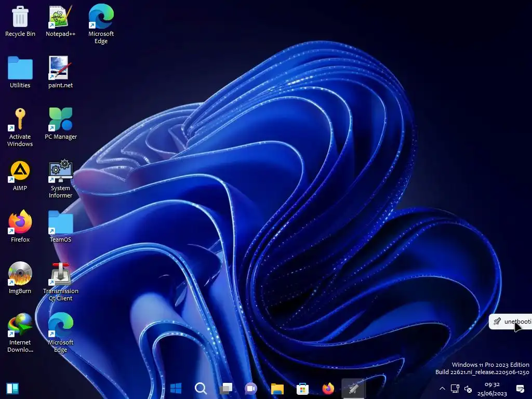Launch ImgBurn disc burner icon
Viewport: 532px width, 399px height.
[x=20, y=278]
